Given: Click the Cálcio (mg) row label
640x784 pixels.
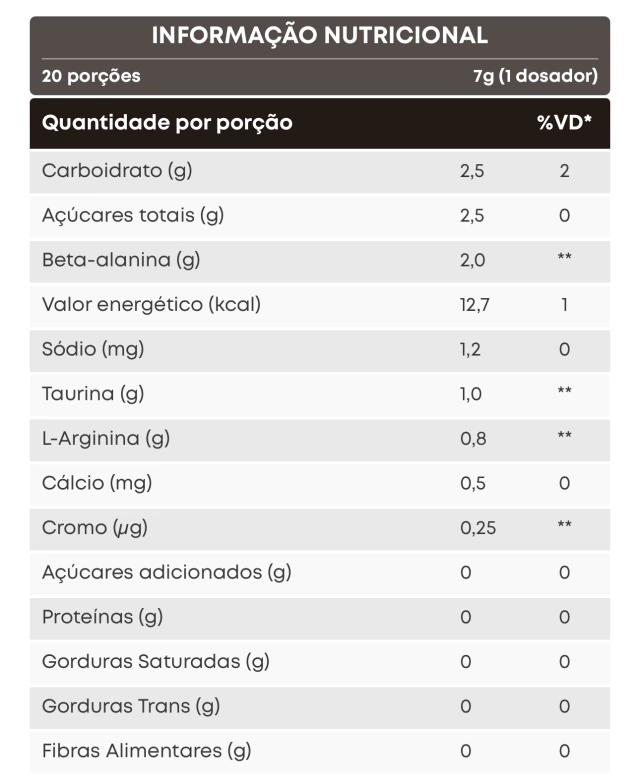Looking at the screenshot, I should (x=97, y=483).
